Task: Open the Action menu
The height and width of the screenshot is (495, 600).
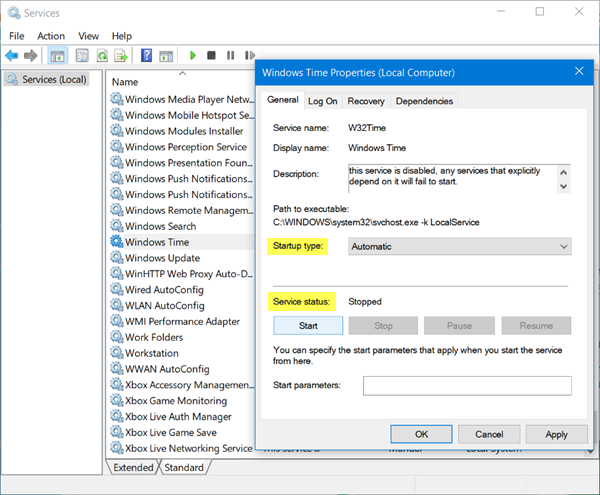Action: [x=51, y=36]
